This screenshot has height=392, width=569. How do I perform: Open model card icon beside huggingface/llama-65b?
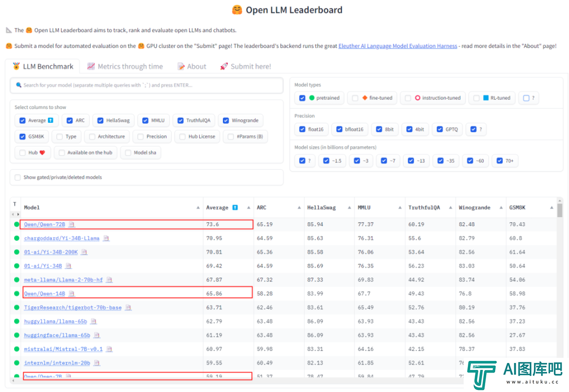pos(96,335)
